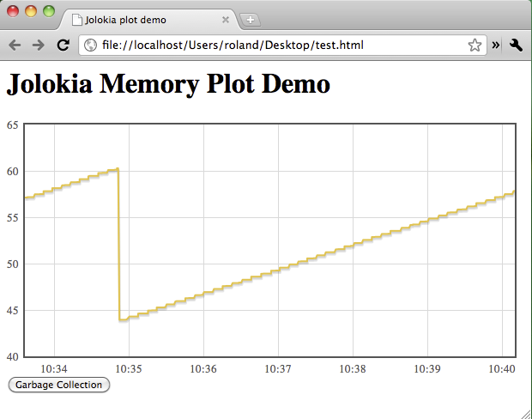Viewport: 532px width, 419px height.
Task: Click the globe icon in the address bar
Action: 90,45
